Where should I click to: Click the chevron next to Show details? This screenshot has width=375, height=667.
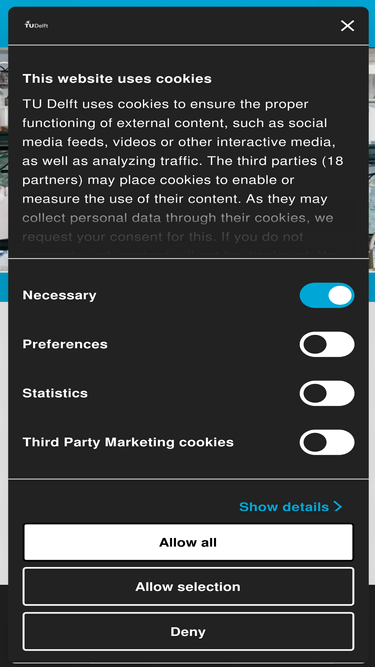pyautogui.click(x=338, y=506)
